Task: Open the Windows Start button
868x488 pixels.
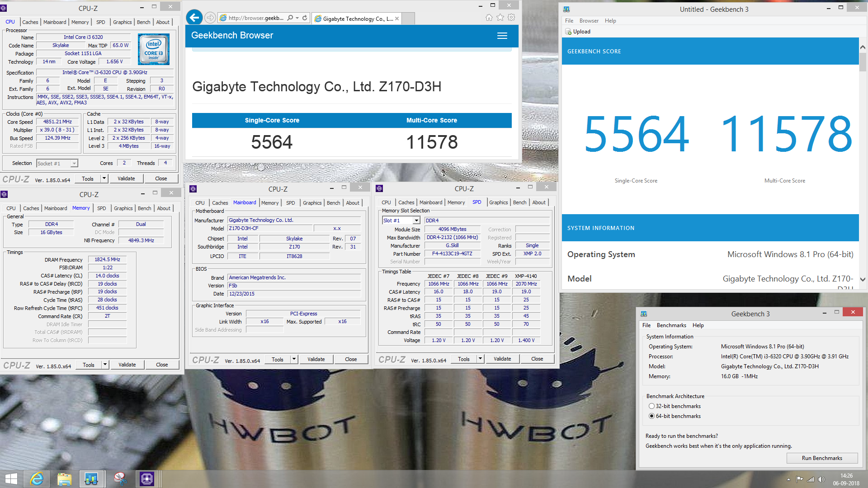Action: 11,479
